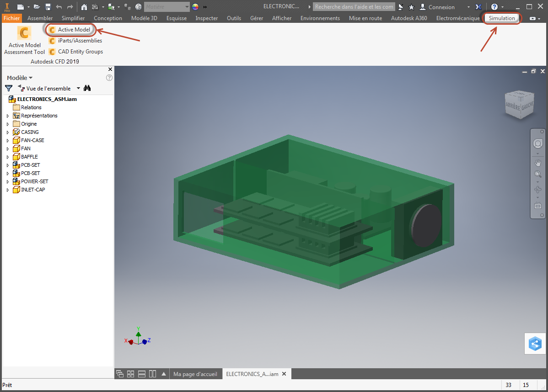The image size is (548, 392).
Task: Expand the Représentations node
Action: tap(8, 116)
